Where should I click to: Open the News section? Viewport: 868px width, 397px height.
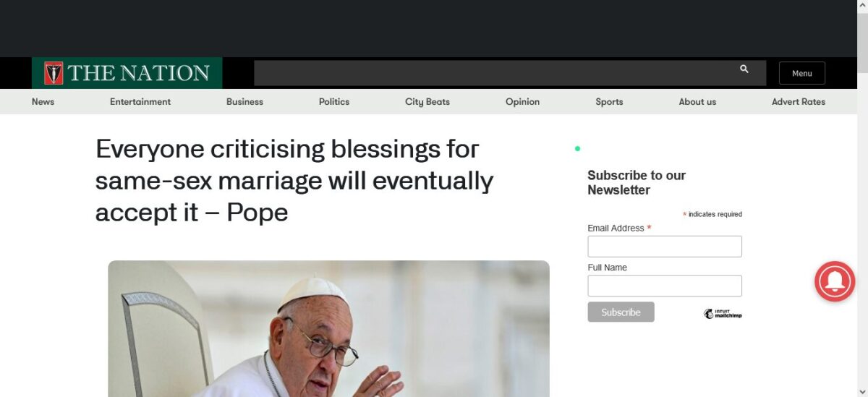tap(43, 102)
